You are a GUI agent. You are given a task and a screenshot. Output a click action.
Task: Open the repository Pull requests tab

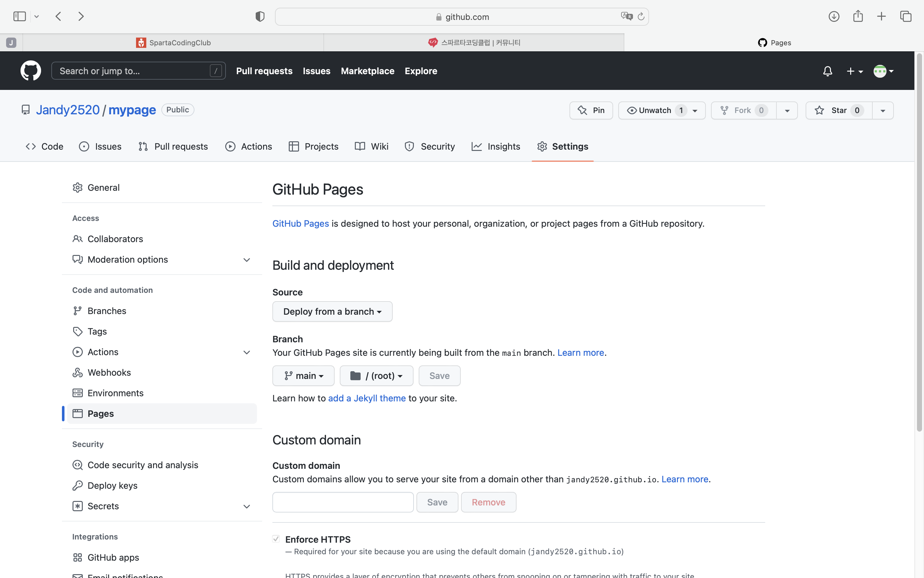click(173, 146)
